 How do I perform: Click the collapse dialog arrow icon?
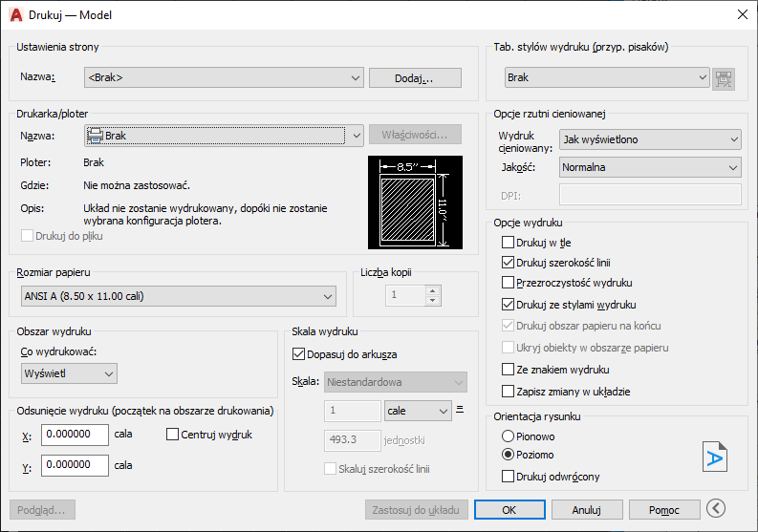715,508
